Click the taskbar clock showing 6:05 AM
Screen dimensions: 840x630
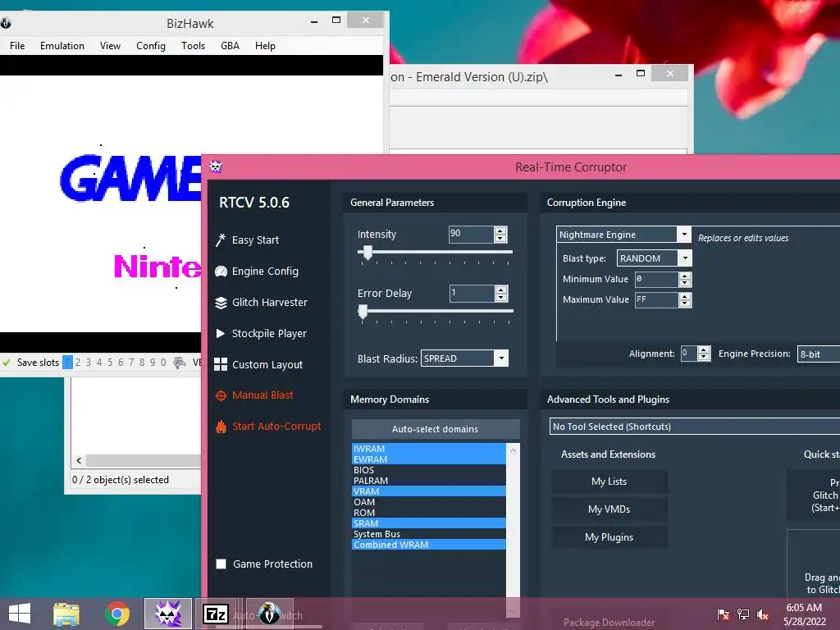click(x=804, y=608)
